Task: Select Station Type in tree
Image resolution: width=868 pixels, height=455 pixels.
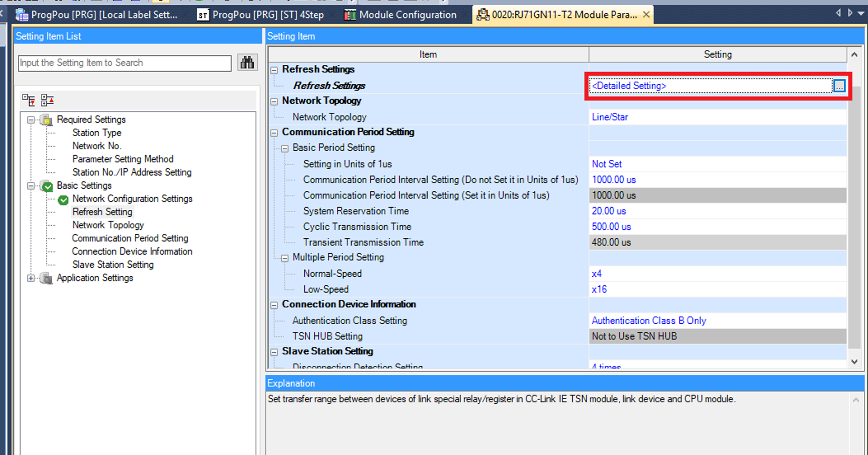Action: pyautogui.click(x=97, y=133)
